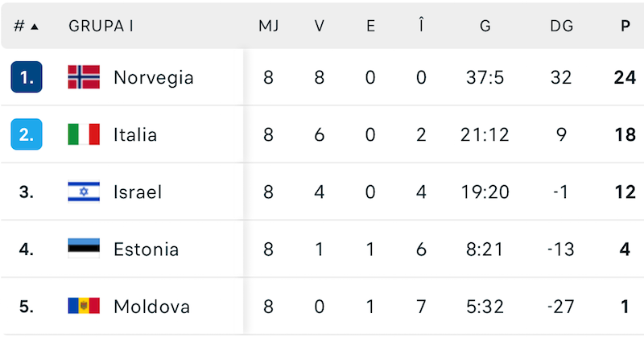Image resolution: width=644 pixels, height=338 pixels.
Task: Click the dark blue rank 1 badge
Action: (x=27, y=77)
